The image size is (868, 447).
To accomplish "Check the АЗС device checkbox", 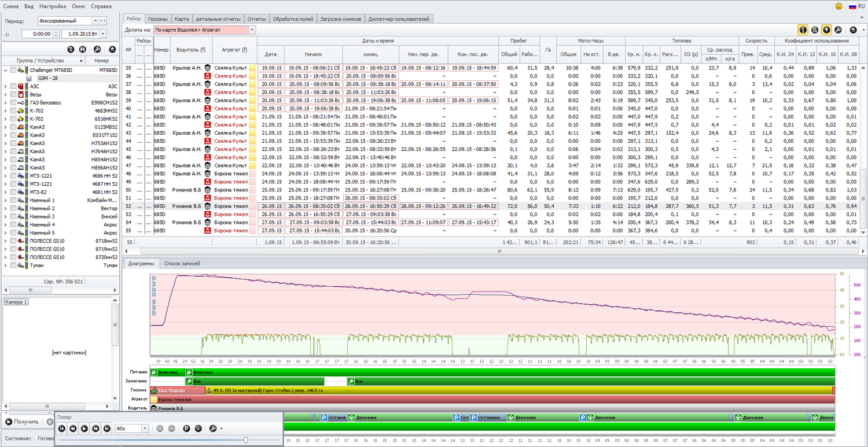I will click(13, 86).
